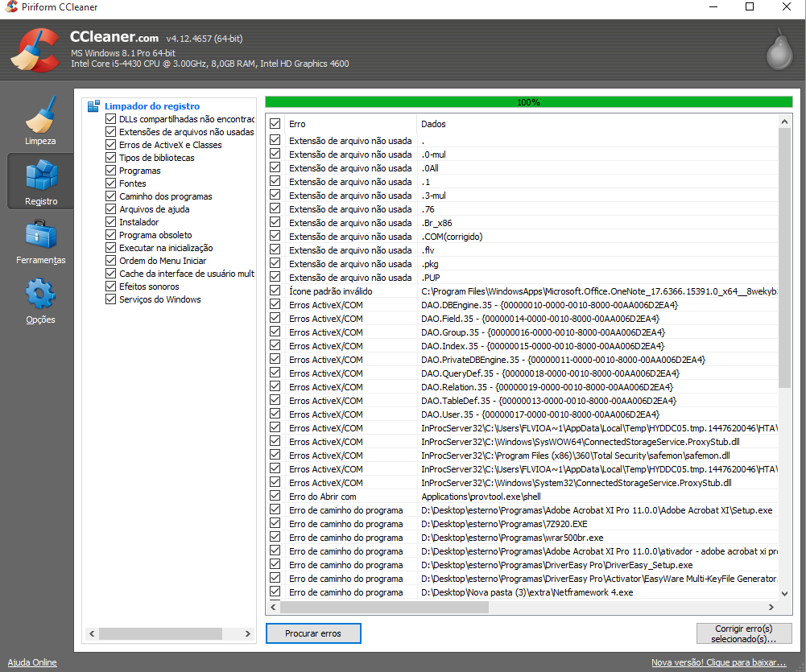
Task: Click the 100% scan progress bar
Action: pos(528,102)
